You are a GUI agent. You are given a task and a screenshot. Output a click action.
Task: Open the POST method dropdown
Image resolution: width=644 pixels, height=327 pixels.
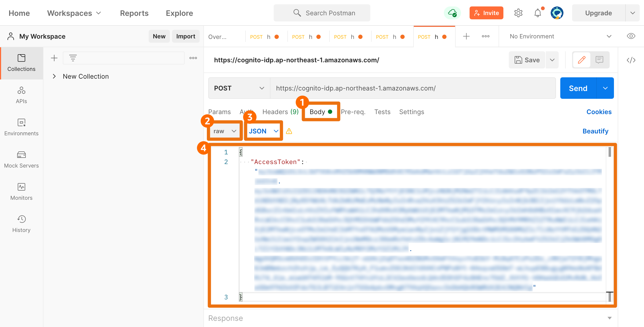(x=239, y=88)
